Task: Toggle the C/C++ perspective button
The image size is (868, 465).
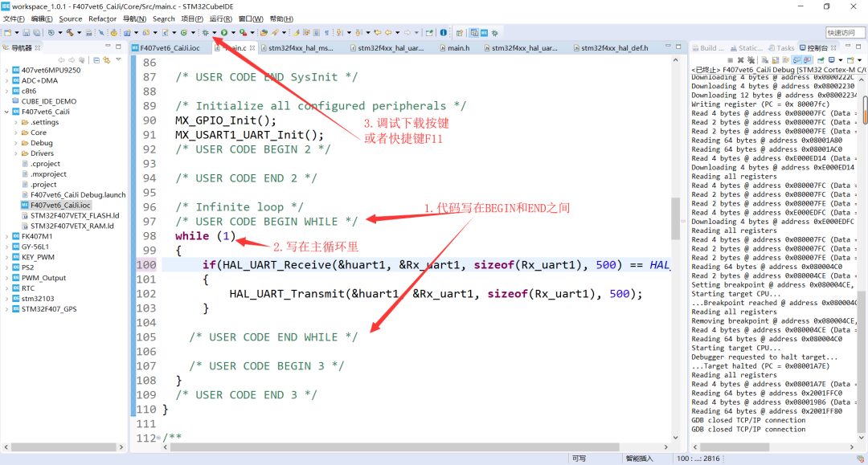Action: click(x=474, y=33)
